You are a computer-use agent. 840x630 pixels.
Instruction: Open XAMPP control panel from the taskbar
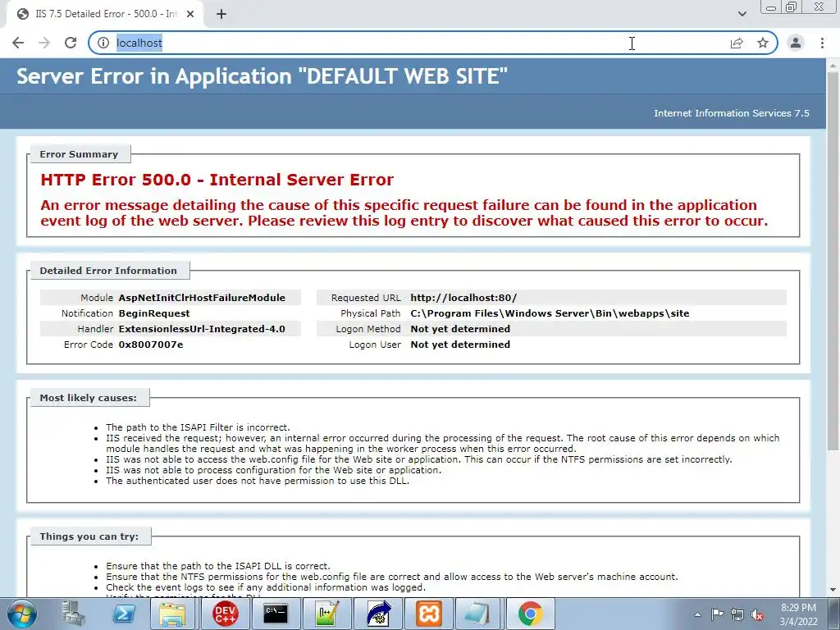pos(428,614)
